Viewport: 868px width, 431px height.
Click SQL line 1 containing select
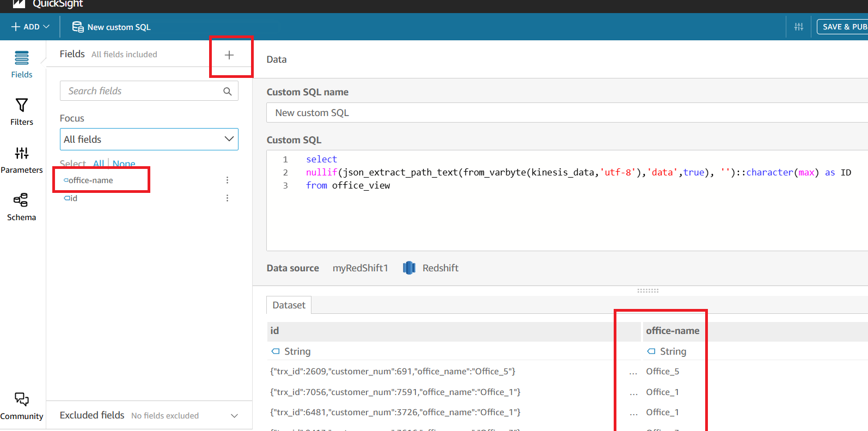(x=321, y=159)
